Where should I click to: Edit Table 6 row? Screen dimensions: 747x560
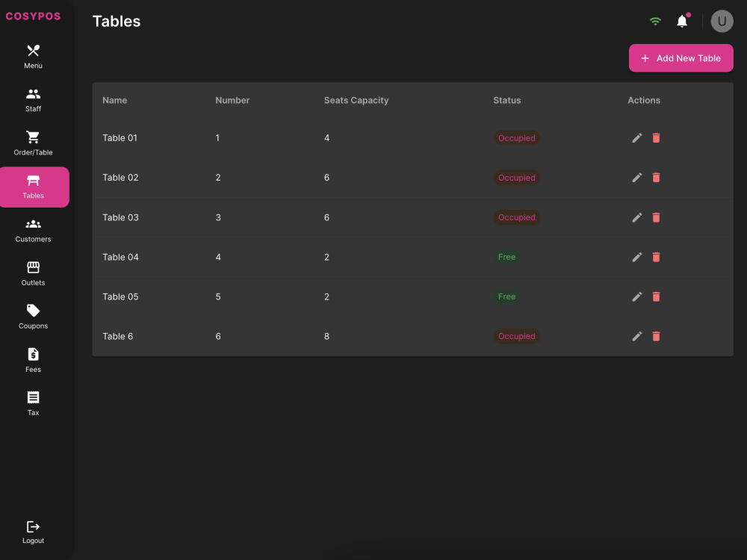pos(637,336)
